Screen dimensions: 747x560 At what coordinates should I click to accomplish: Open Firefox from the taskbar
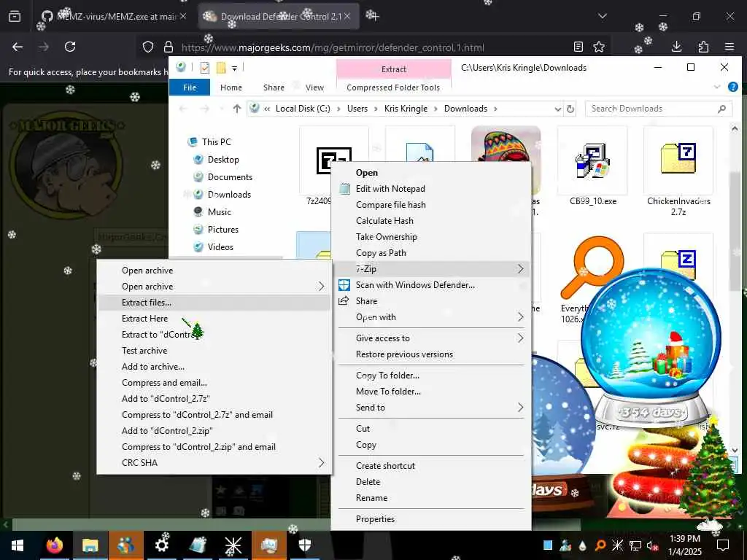coord(55,545)
